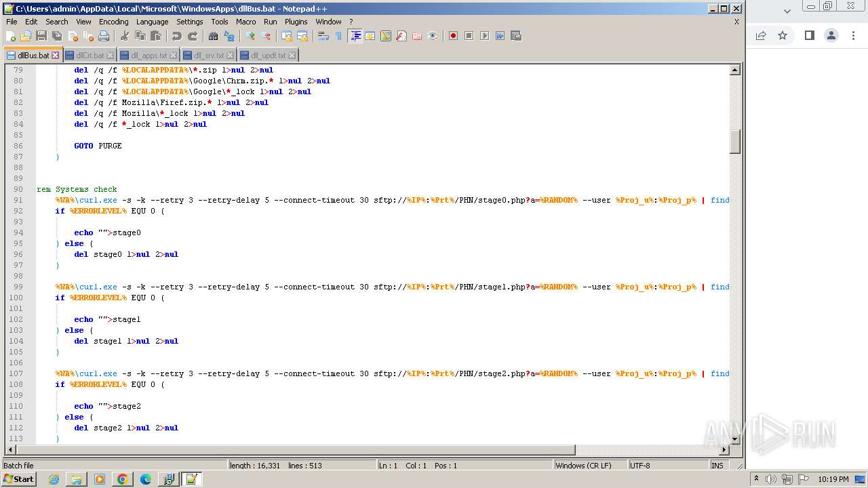The image size is (868, 488).
Task: Toggle the Document Map panel icon
Action: (x=386, y=36)
